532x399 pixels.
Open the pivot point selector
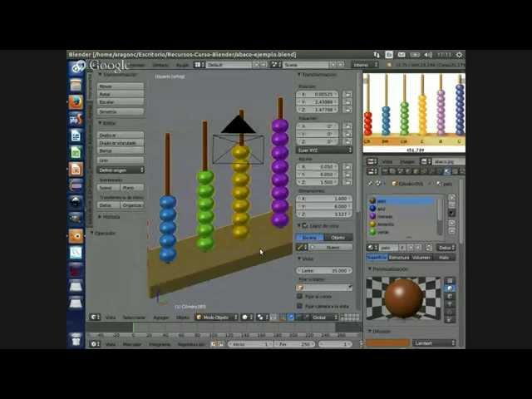click(x=262, y=318)
